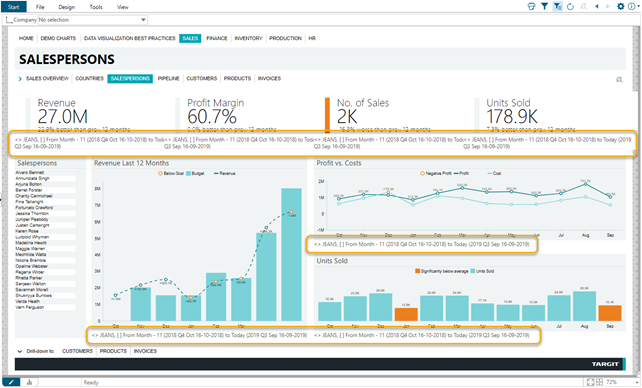Open DATA VISUALIZATION BEST PRACTICES tab
Viewport: 642px width, 388px height.
point(129,38)
